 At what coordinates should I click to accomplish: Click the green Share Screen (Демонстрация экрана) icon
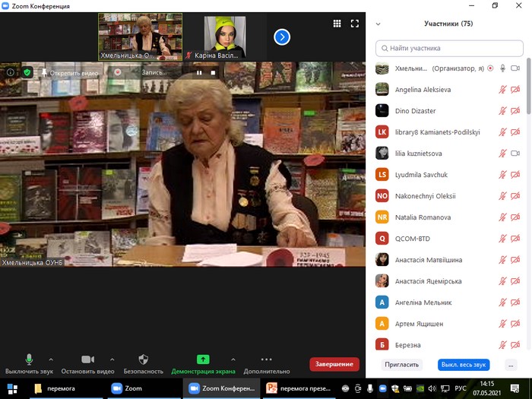(202, 359)
